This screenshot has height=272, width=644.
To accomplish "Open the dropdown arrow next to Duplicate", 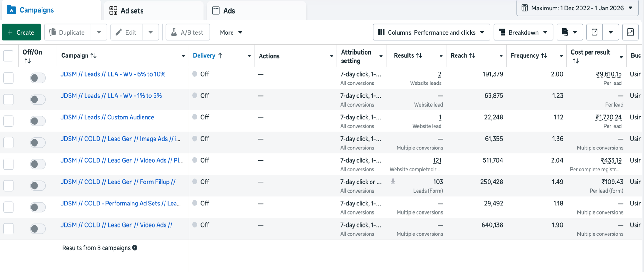I will 99,32.
